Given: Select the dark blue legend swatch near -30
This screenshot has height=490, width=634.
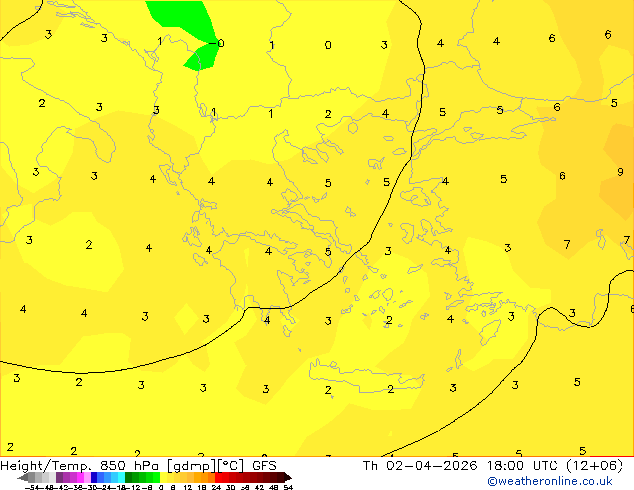Looking at the screenshot, I should [x=94, y=477].
